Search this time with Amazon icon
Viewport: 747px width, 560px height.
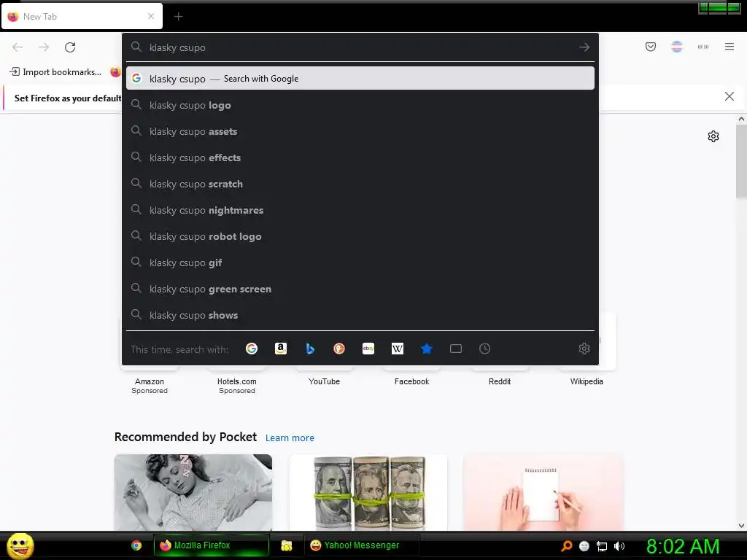pos(281,349)
